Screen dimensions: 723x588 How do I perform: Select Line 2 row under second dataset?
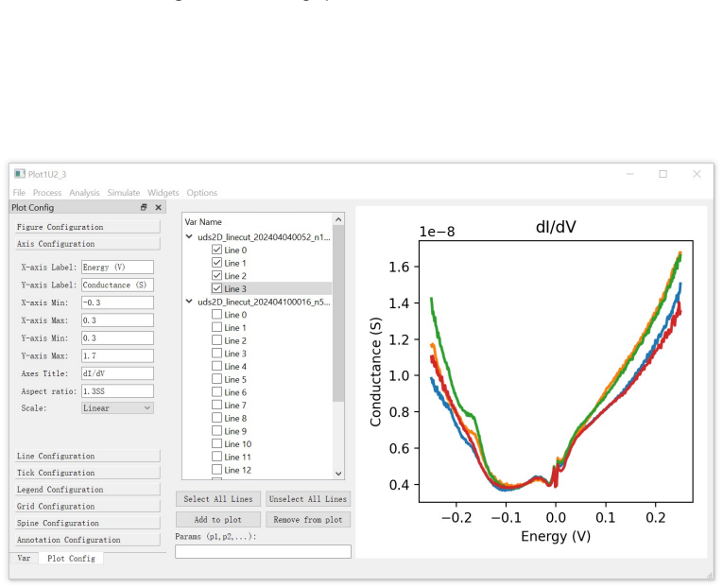pos(235,340)
